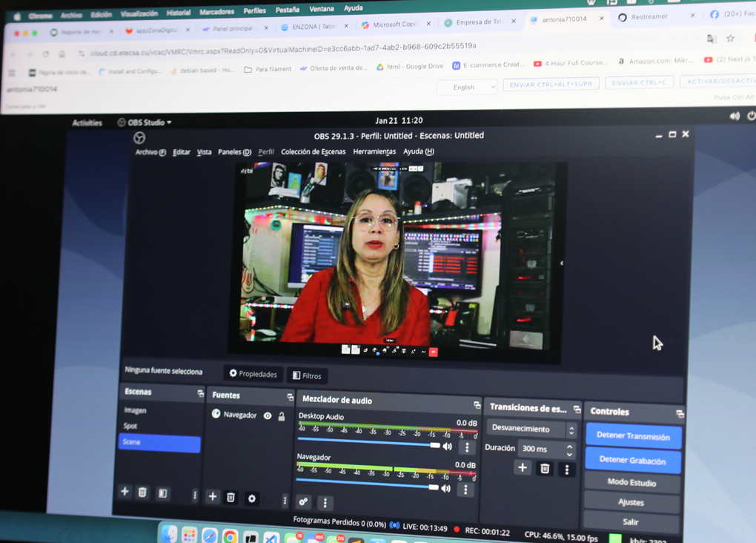The width and height of the screenshot is (756, 543).
Task: Mute the Navegador audio channel
Action: (446, 488)
